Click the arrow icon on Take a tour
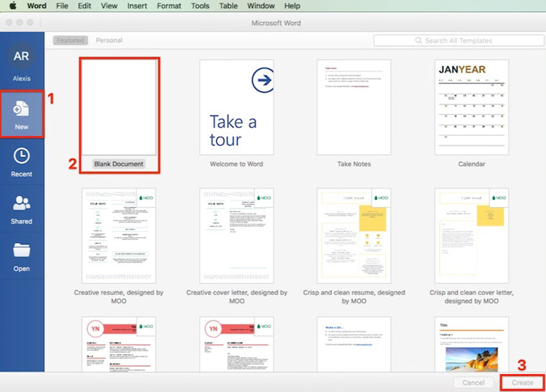The width and height of the screenshot is (546, 392). 262,78
